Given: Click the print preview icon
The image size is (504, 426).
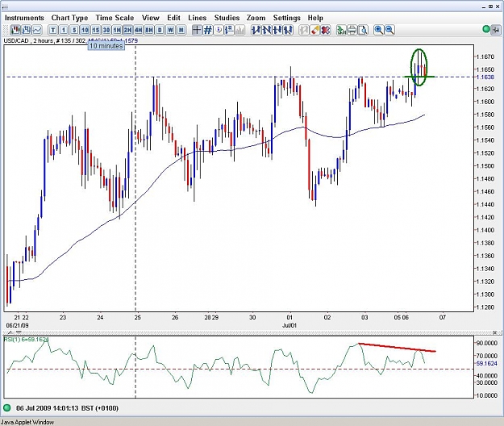Looking at the screenshot, I should [363, 30].
